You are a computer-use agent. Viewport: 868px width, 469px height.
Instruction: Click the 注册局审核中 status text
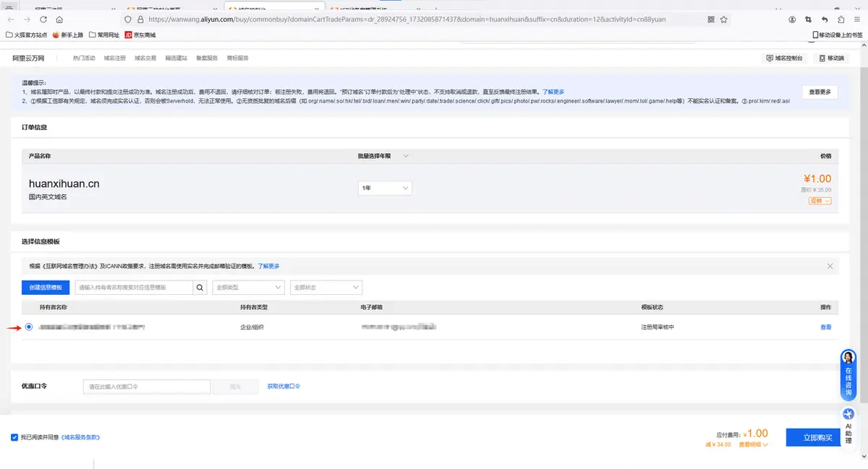coord(658,327)
